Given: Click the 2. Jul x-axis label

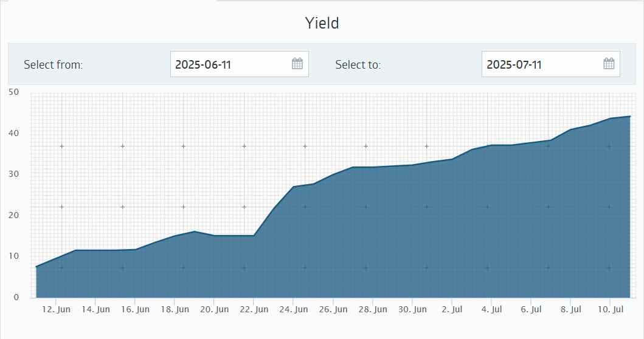Looking at the screenshot, I should [452, 309].
